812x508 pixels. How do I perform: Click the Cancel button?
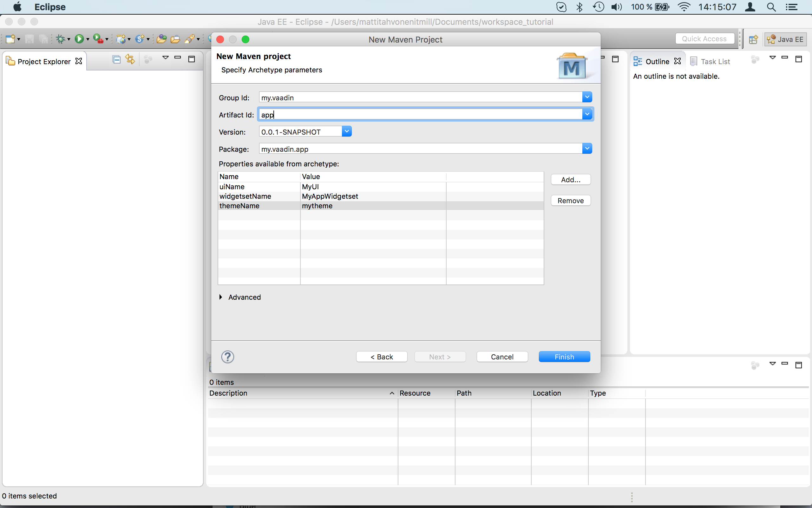pyautogui.click(x=502, y=357)
